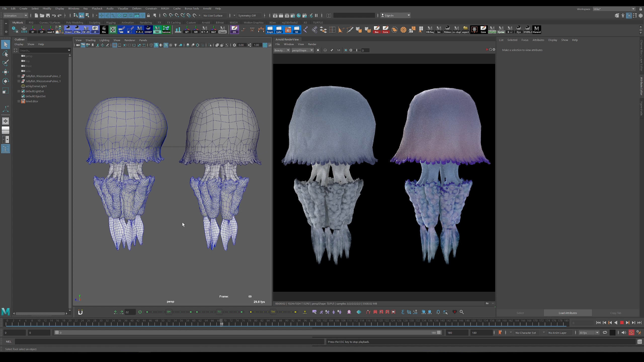
Task: Open the 30 fps frame rate dropdown
Action: pyautogui.click(x=589, y=333)
